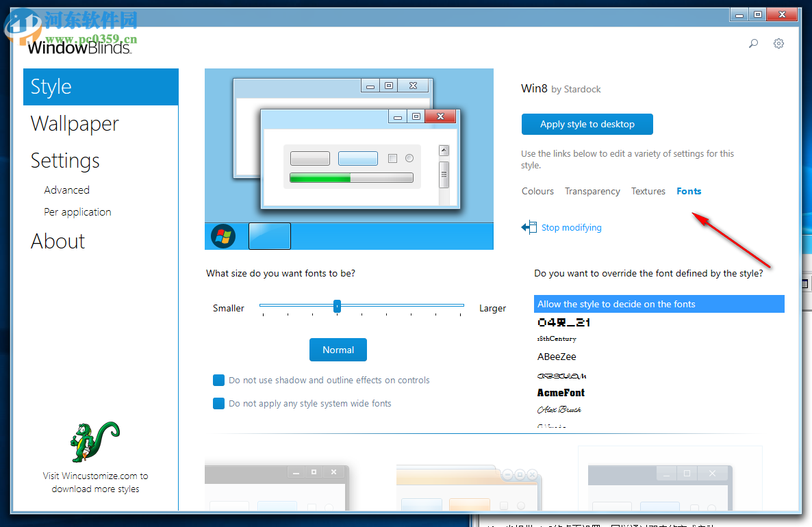Switch to the Wallpaper section
This screenshot has height=527, width=812.
point(75,124)
